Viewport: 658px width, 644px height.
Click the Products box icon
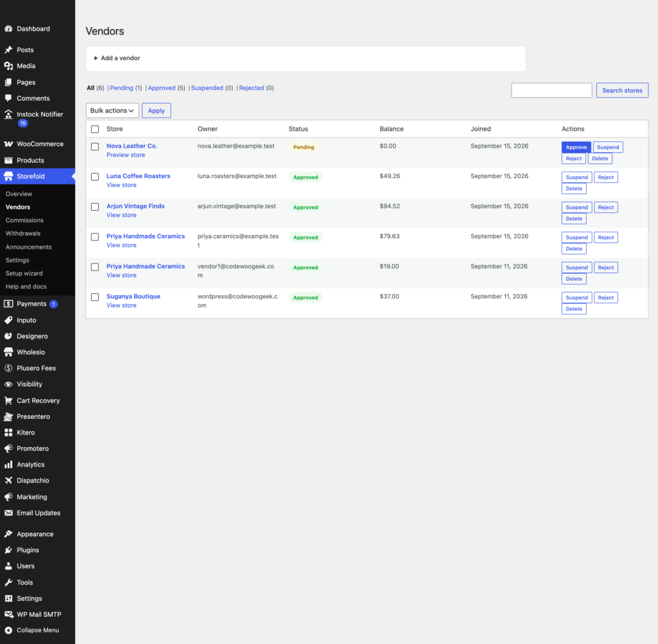point(8,161)
